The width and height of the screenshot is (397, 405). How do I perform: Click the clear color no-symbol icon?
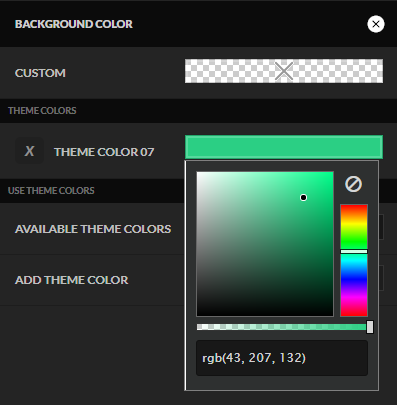353,184
